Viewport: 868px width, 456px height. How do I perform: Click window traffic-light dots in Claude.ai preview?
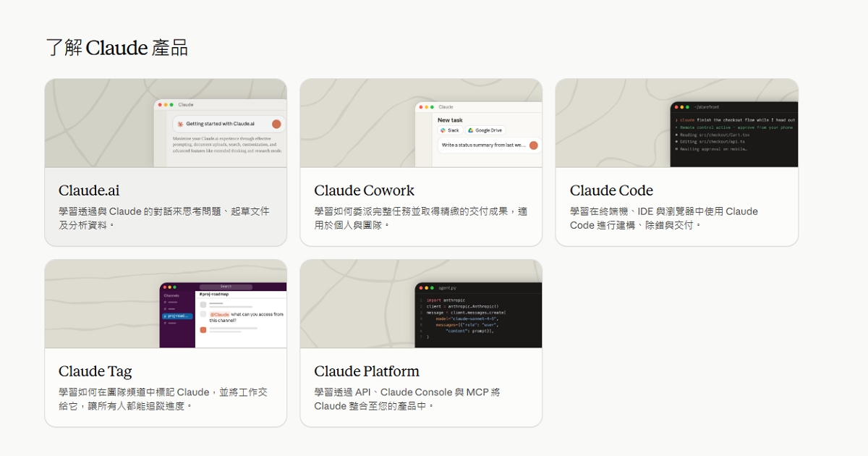tap(165, 105)
